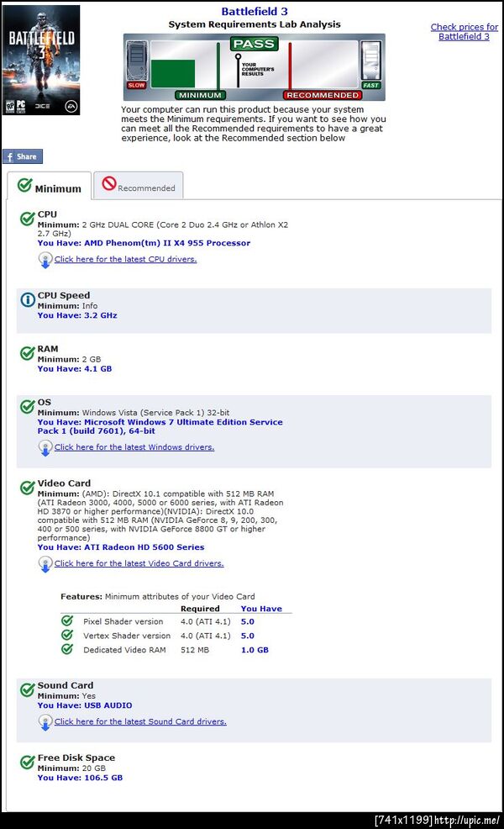Viewport: 504px width, 829px height.
Task: Click the 'You Have: 106.5 GB' text
Action: coord(80,779)
